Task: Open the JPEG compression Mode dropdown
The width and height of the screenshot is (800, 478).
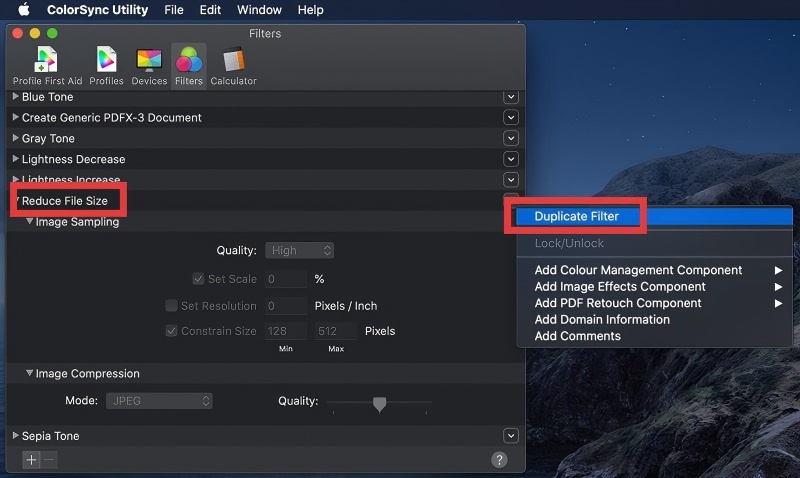Action: (x=160, y=401)
